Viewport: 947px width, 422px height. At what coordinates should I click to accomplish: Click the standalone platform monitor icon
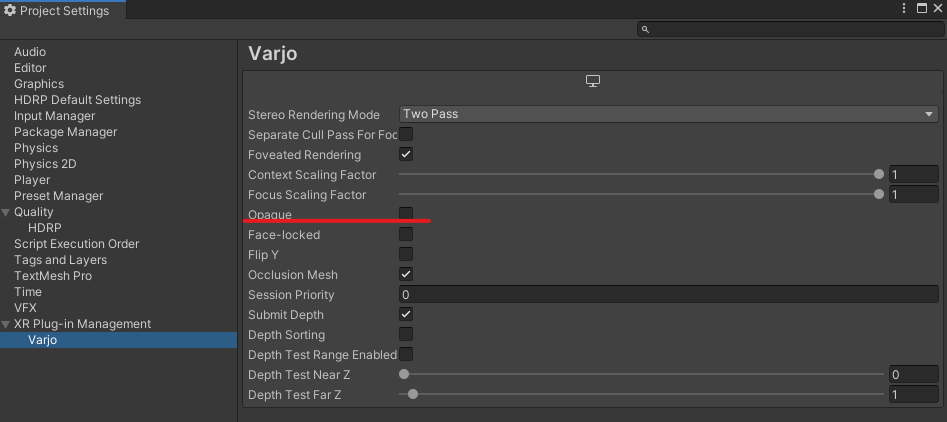click(592, 81)
